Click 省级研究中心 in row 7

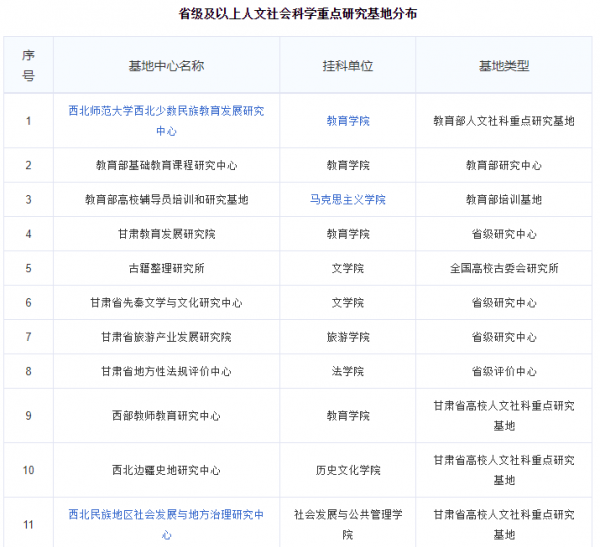[504, 337]
